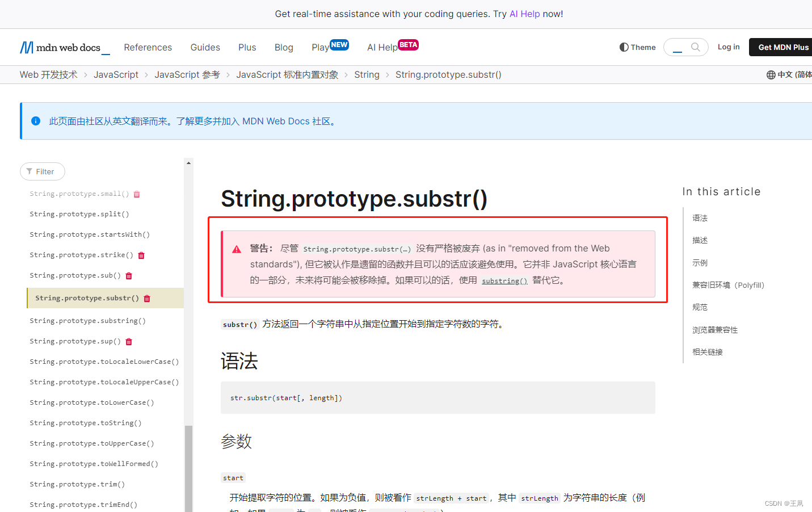Click the 语法 section heading
812x512 pixels.
tap(239, 361)
